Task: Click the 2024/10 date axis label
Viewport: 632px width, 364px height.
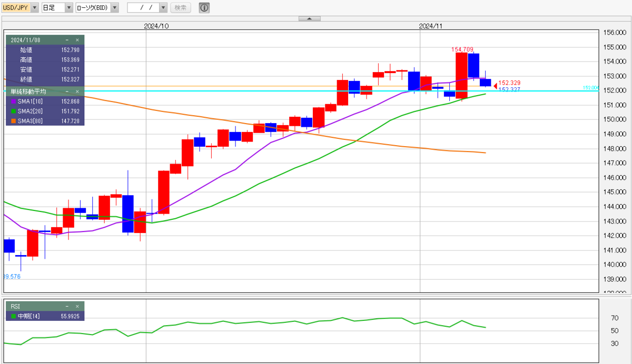Action: (156, 26)
